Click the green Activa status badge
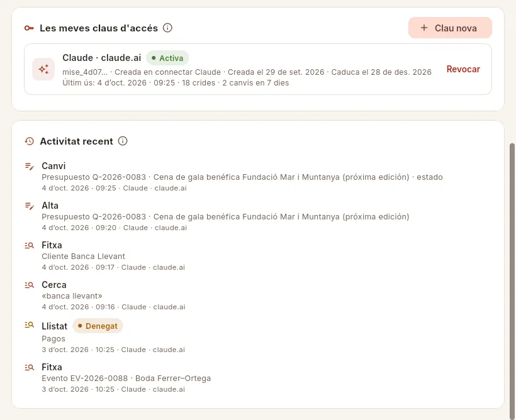516x420 pixels. pos(167,58)
